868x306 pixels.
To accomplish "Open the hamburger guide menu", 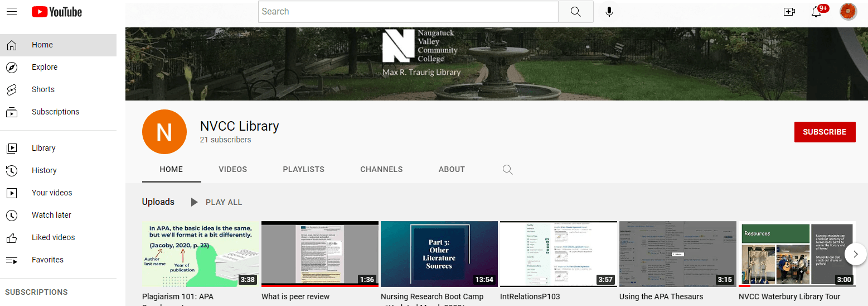I will coord(11,12).
